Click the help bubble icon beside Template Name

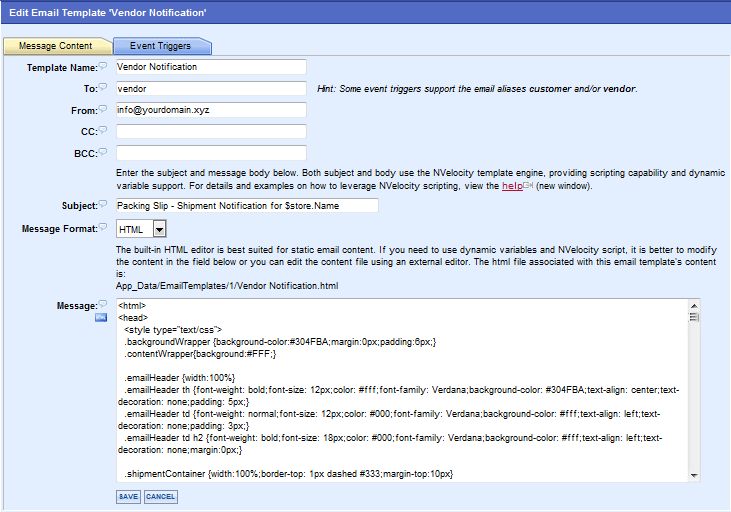[x=103, y=66]
